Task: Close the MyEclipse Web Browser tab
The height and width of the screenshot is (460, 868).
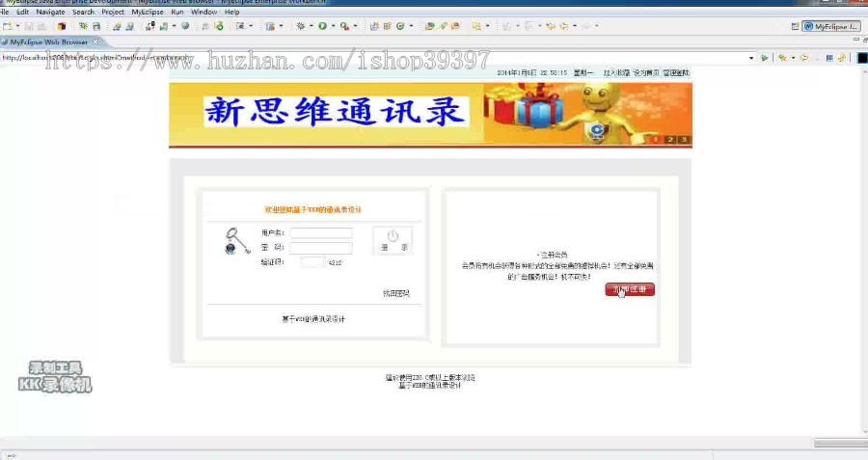Action: coord(96,42)
